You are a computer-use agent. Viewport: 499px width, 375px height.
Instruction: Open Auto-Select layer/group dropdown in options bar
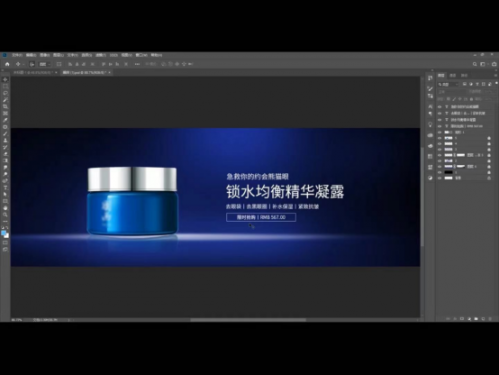[x=45, y=64]
